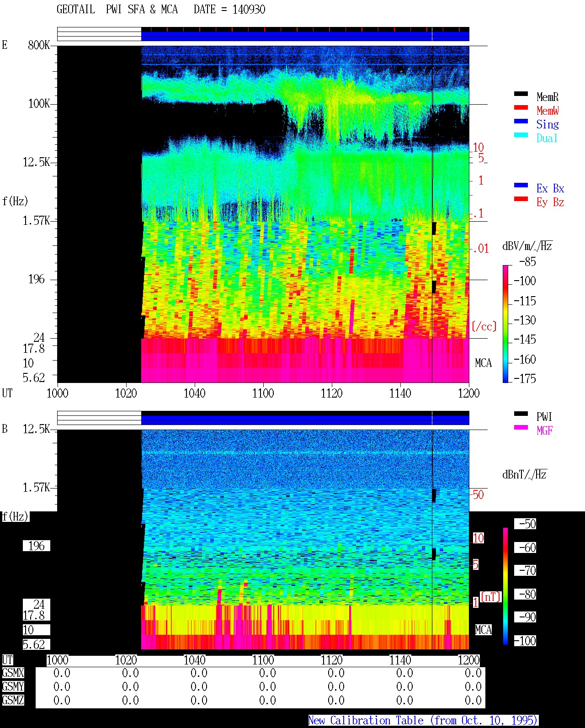Click the DATE = 140930 text

tap(229, 10)
